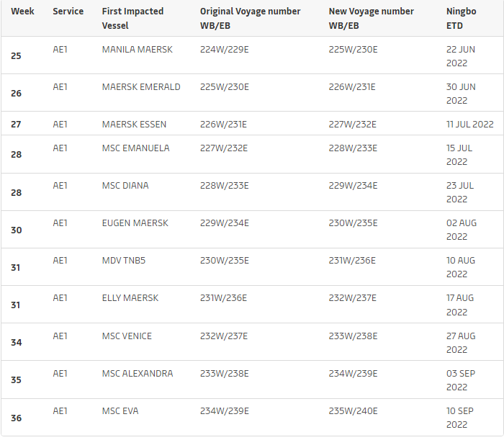Screen dimensions: 504x440
Task: Select the MSC ALEXANDRA vessel cell
Action: [x=138, y=374]
